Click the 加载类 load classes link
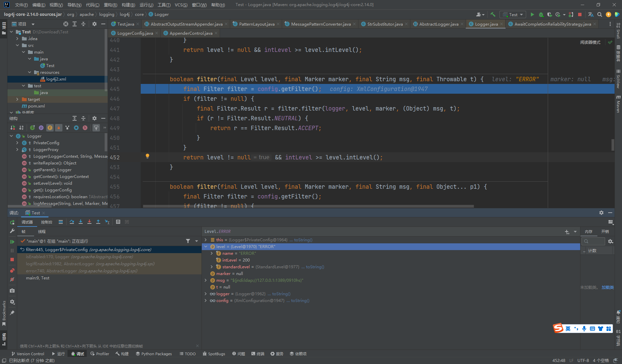Viewport: 622px width, 364px height. (x=607, y=287)
